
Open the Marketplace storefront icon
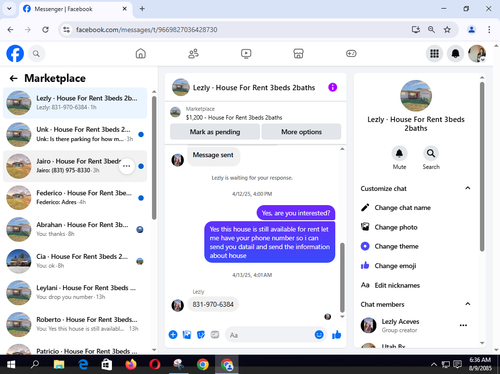tap(298, 53)
